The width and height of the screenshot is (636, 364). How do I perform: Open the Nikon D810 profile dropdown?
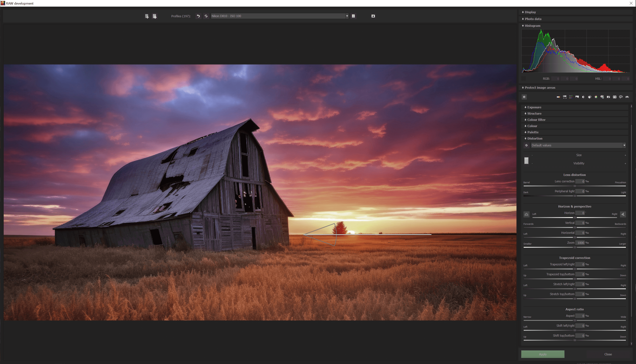point(347,16)
